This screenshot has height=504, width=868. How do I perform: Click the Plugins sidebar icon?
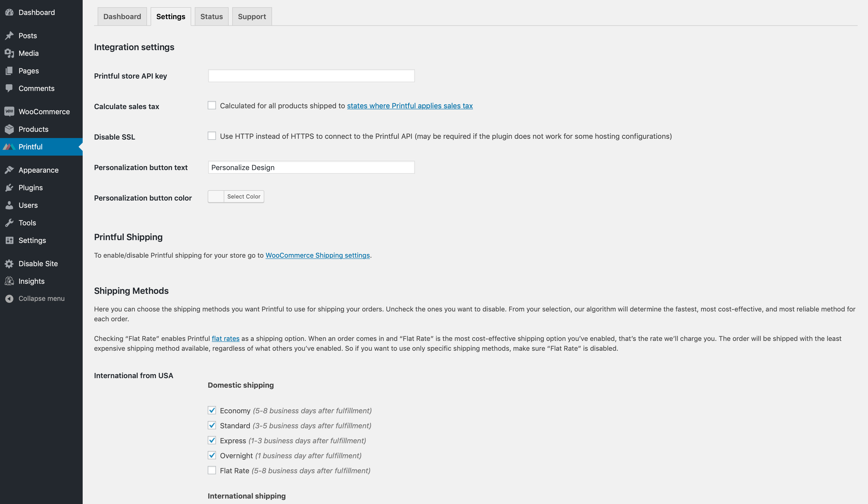pyautogui.click(x=9, y=187)
